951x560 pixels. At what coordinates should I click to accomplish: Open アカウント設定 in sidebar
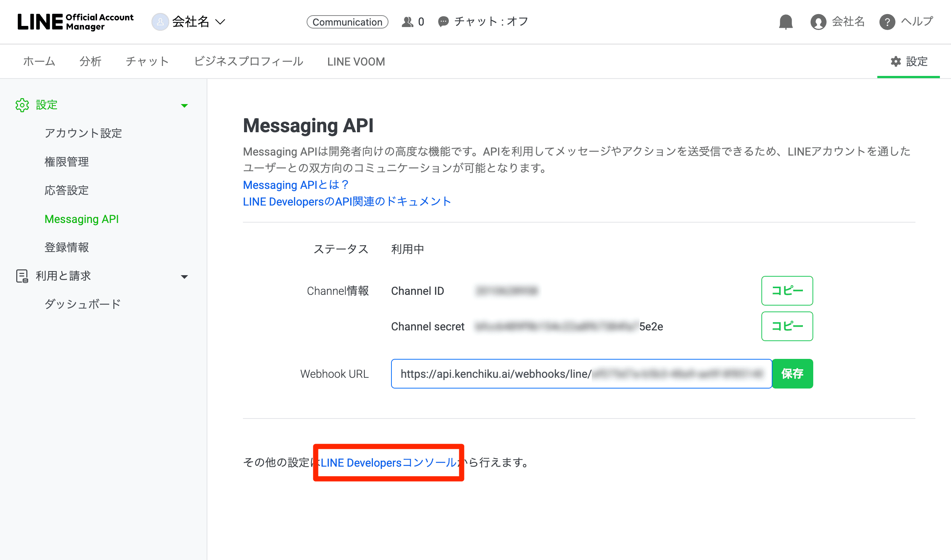coord(83,133)
